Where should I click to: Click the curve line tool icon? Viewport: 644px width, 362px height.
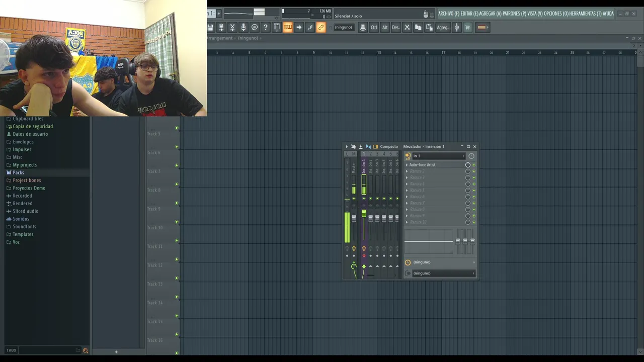310,27
